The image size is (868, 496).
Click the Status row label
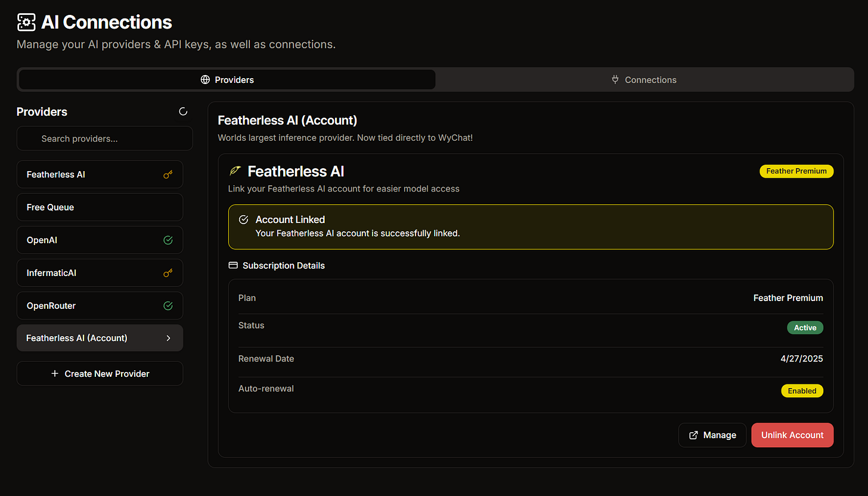[x=251, y=325]
